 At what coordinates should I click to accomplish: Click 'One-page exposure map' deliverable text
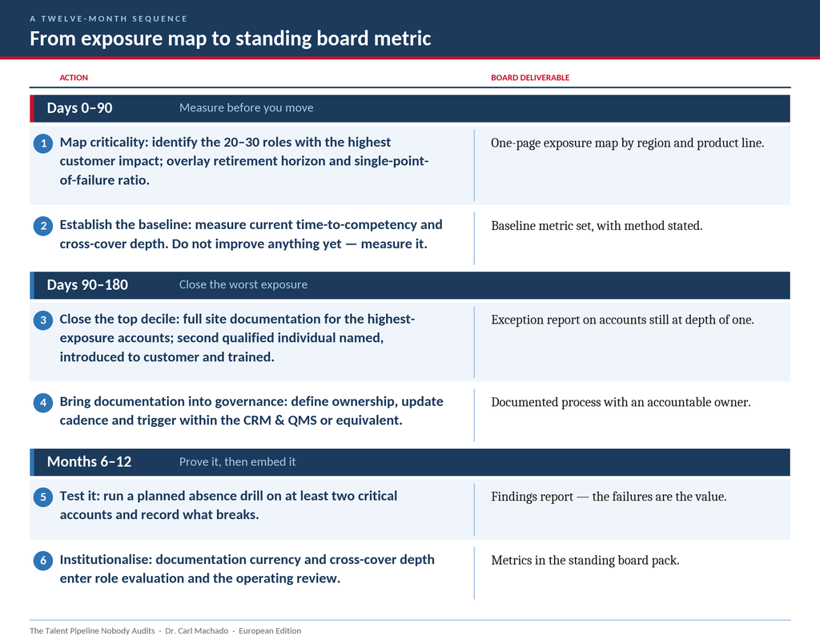tap(627, 143)
